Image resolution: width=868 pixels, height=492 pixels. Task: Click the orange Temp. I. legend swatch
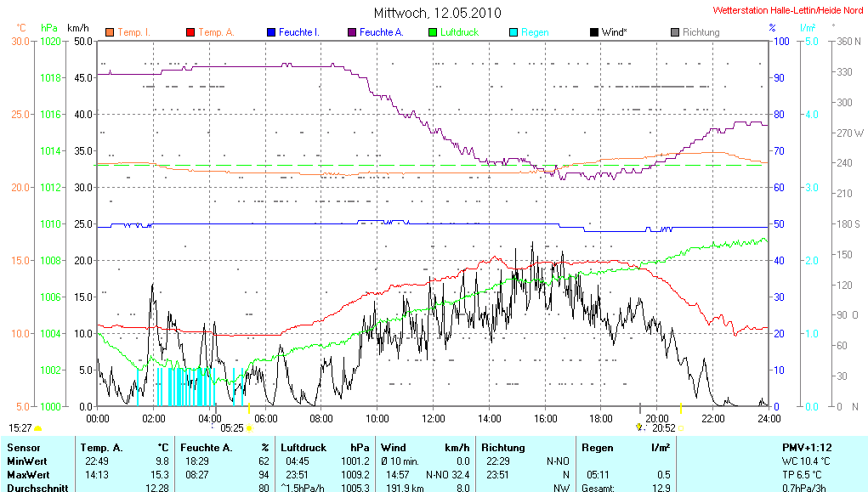point(110,32)
